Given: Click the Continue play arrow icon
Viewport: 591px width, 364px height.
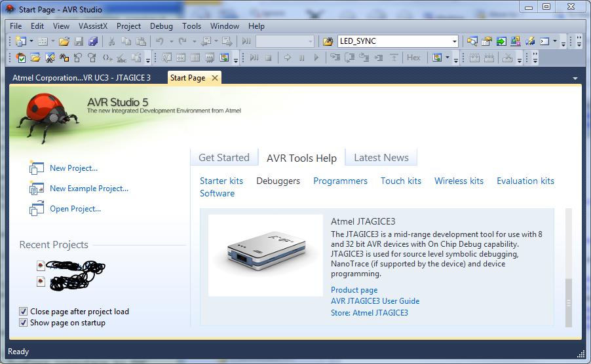Looking at the screenshot, I should coord(316,58).
